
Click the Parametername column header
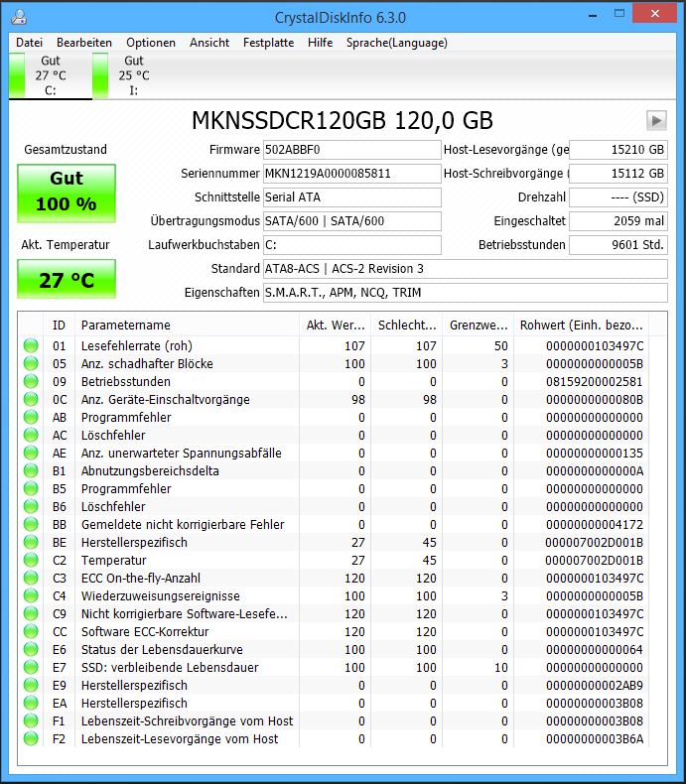pyautogui.click(x=187, y=325)
